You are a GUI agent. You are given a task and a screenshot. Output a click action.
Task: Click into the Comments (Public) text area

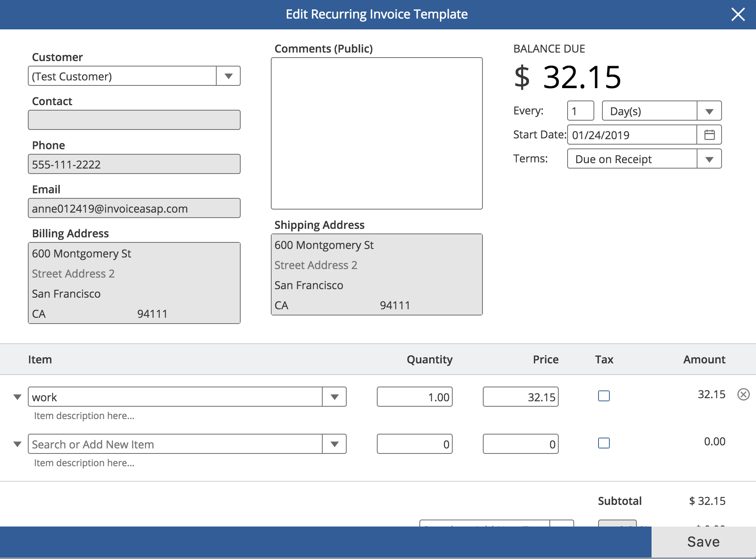(x=376, y=133)
